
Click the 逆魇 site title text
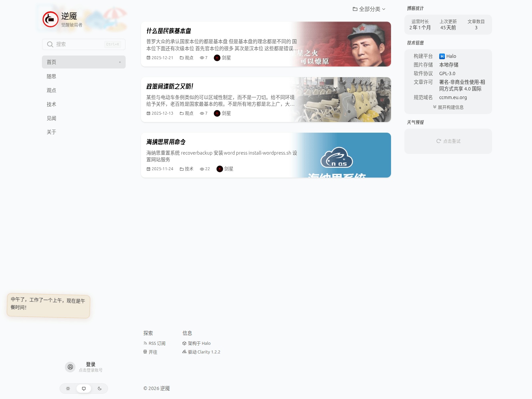click(69, 16)
